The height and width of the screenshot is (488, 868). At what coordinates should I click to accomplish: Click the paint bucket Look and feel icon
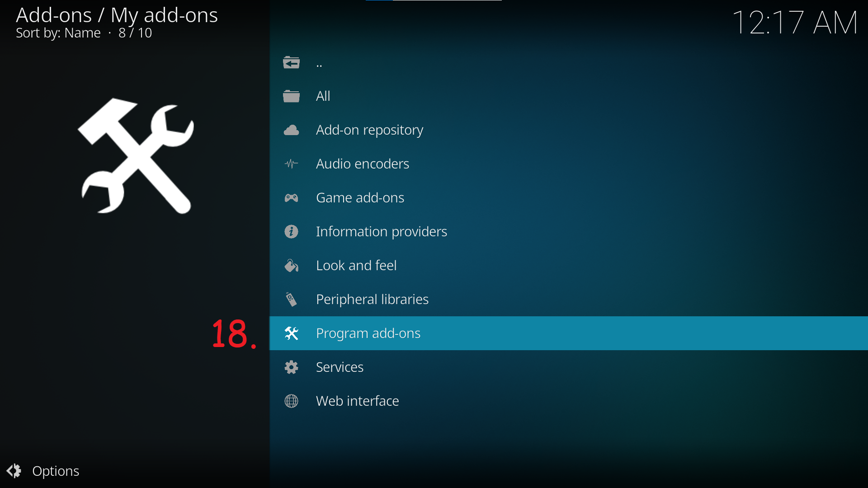[291, 266]
